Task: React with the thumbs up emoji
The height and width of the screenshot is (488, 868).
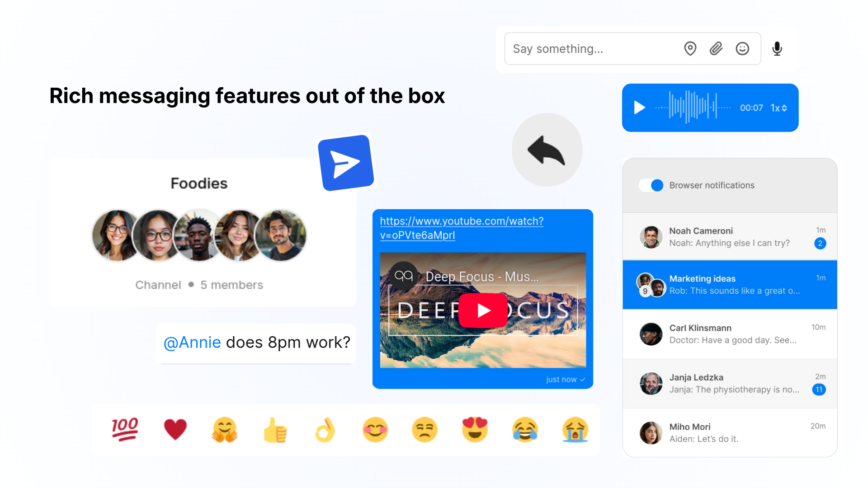Action: pyautogui.click(x=275, y=429)
